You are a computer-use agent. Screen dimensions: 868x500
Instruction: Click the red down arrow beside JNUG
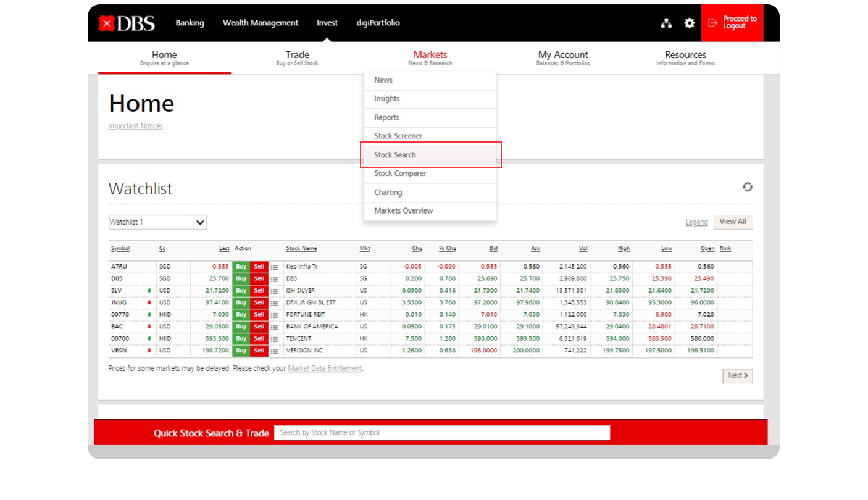(149, 302)
